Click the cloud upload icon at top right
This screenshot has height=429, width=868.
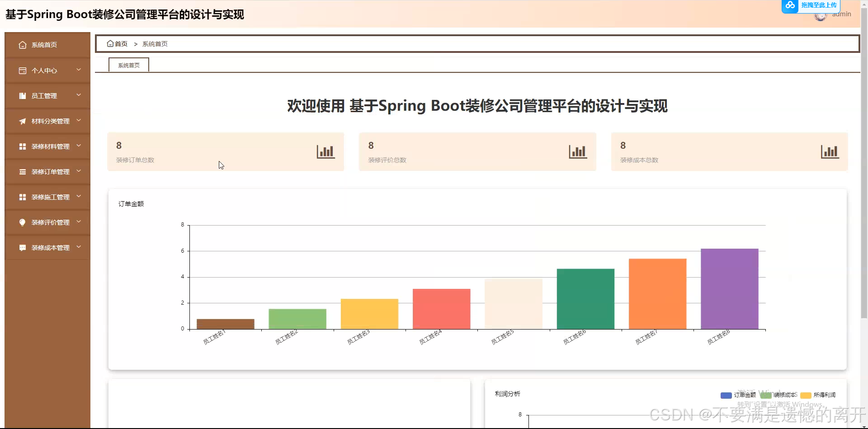pyautogui.click(x=790, y=5)
